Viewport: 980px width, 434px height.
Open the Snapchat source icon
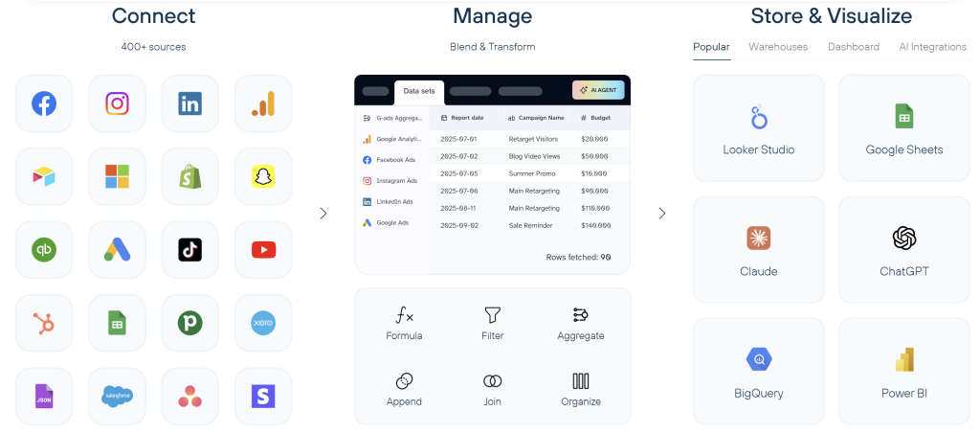click(x=263, y=177)
